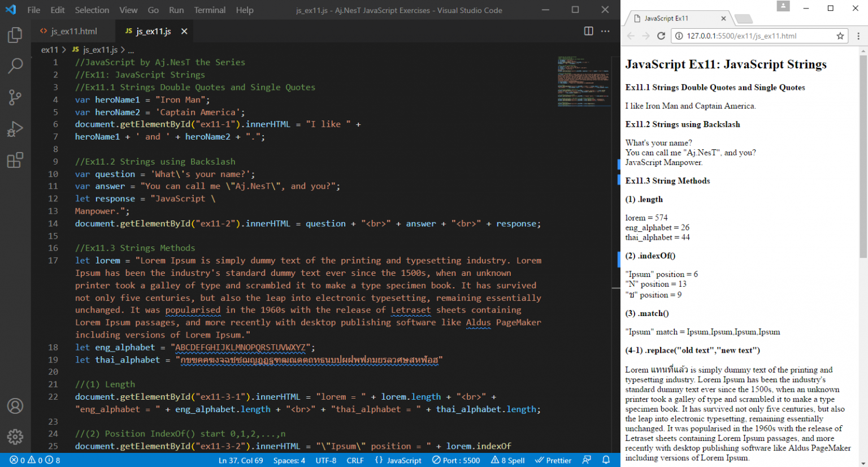This screenshot has height=467, width=868.
Task: Open notifications bell in status bar
Action: tap(606, 460)
